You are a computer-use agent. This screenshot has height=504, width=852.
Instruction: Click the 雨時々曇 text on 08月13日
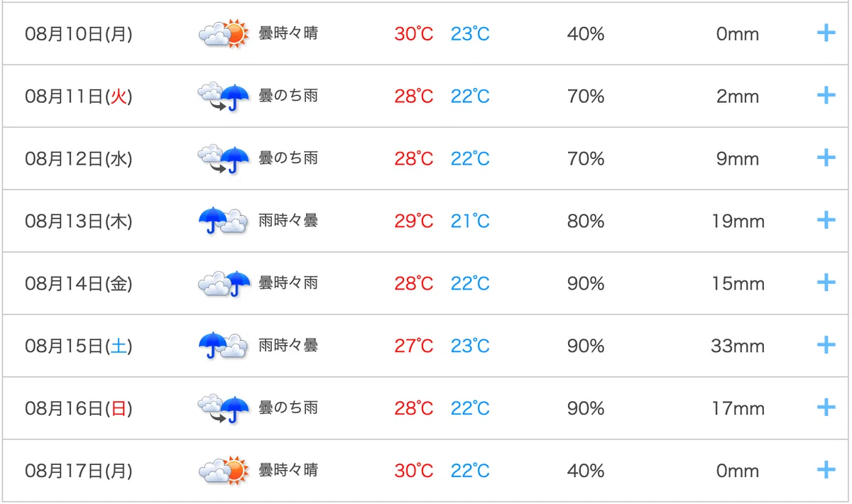(x=288, y=221)
